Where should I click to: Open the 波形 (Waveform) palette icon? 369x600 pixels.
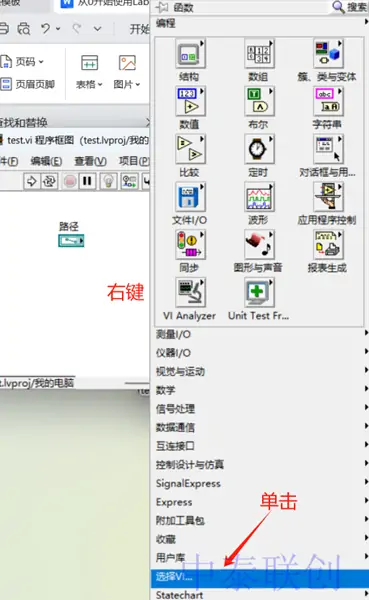(x=259, y=197)
